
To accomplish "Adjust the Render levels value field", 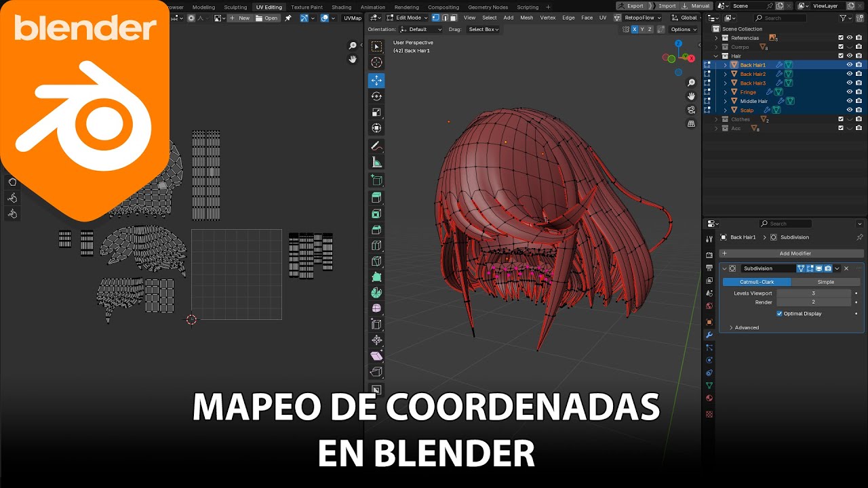I will point(814,302).
